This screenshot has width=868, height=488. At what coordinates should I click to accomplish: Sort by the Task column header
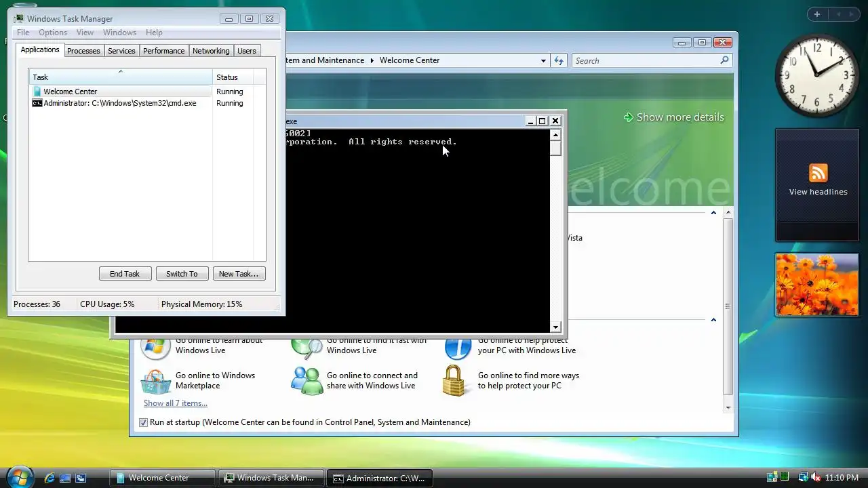tap(120, 77)
